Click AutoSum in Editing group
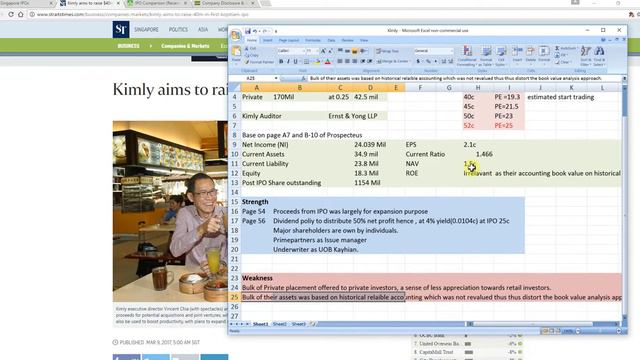Viewport: 640px width, 360px height. click(565, 48)
